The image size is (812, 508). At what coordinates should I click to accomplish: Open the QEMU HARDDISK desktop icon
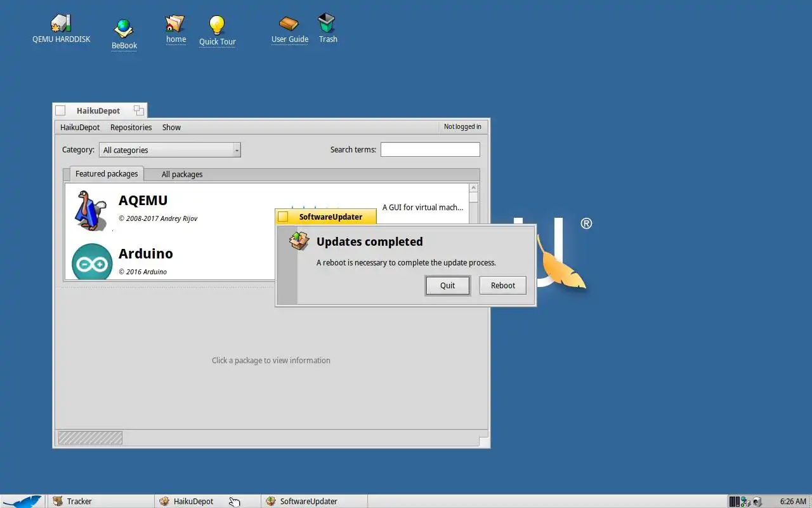pos(61,23)
